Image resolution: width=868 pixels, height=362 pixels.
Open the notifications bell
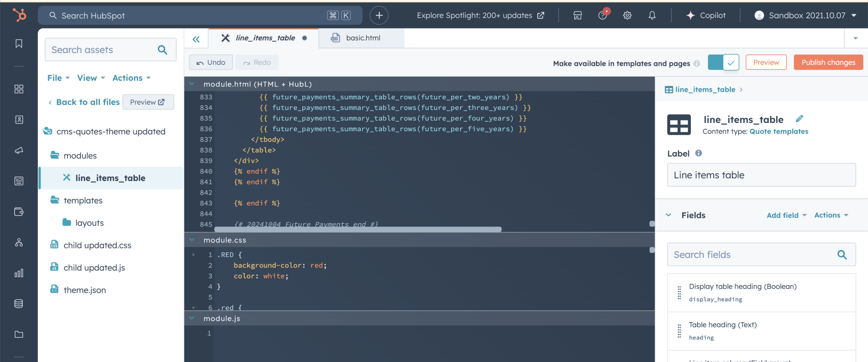[x=652, y=15]
